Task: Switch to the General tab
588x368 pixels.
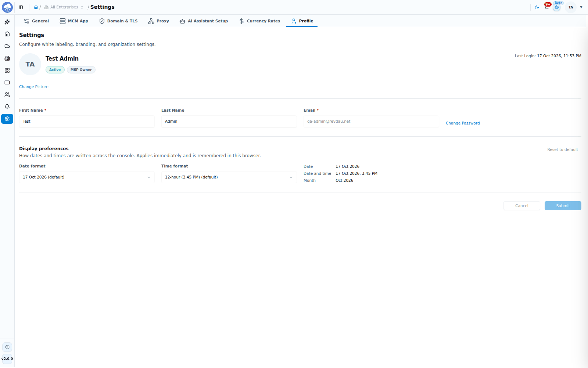Action: pos(36,21)
